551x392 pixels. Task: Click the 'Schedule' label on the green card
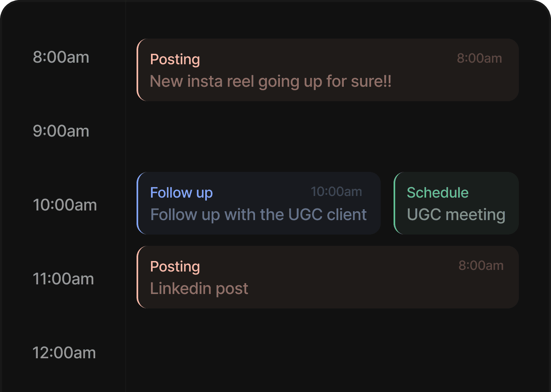click(437, 192)
